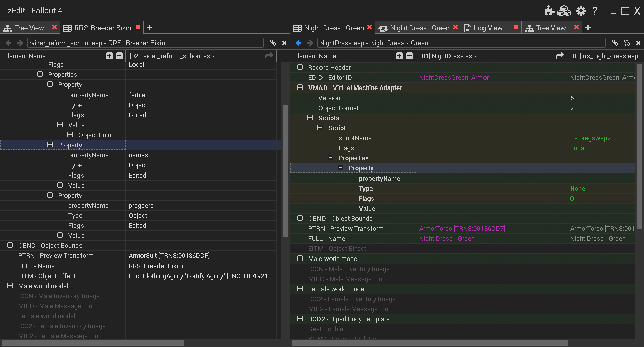Expand Object Union node

coord(70,135)
